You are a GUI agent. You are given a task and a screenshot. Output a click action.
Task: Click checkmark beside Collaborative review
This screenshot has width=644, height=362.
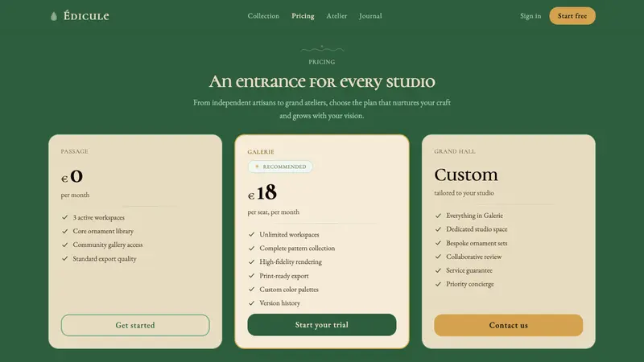pyautogui.click(x=438, y=257)
